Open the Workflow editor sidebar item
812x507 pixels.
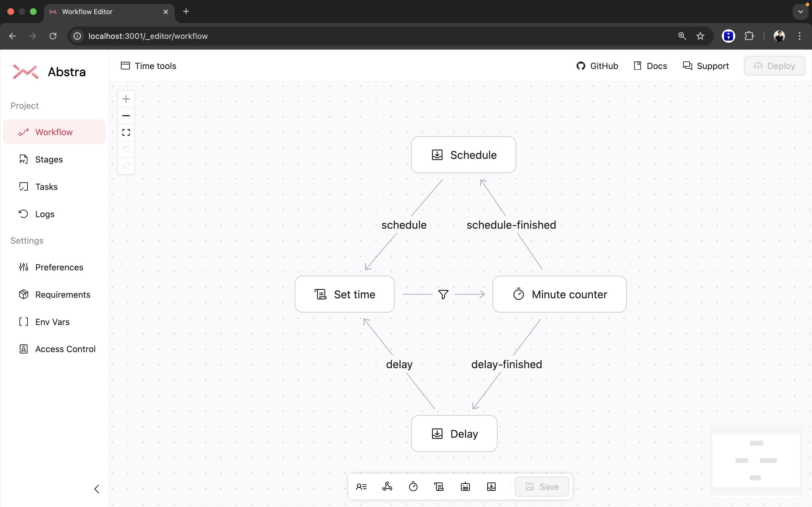tap(54, 132)
